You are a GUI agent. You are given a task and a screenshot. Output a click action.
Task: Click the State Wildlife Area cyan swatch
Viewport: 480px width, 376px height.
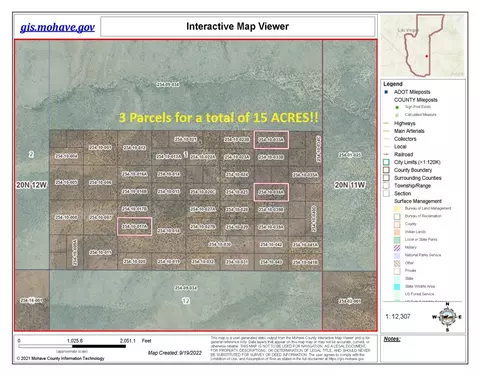pos(397,287)
